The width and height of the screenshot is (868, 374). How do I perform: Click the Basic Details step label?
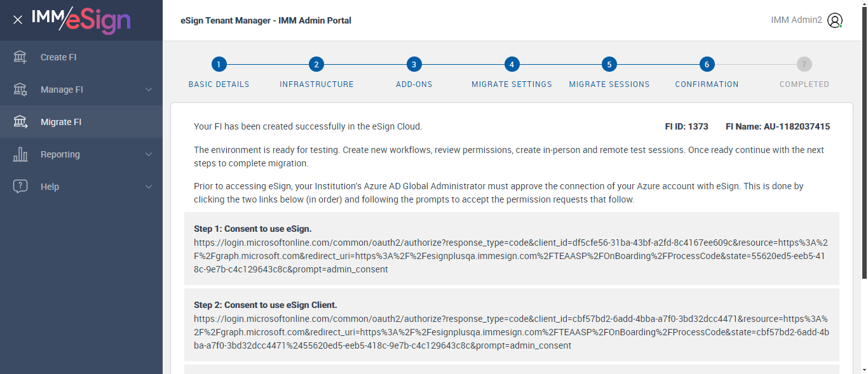[219, 84]
